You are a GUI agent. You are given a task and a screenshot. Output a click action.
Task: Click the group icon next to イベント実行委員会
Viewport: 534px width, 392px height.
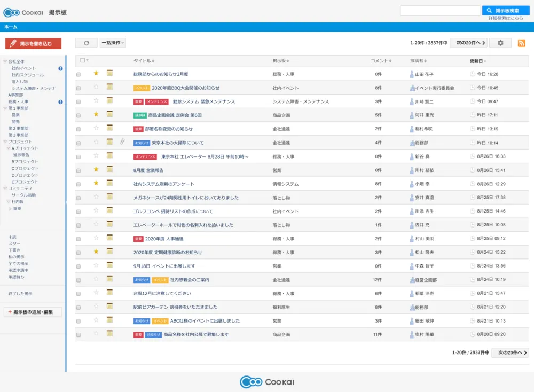[412, 88]
